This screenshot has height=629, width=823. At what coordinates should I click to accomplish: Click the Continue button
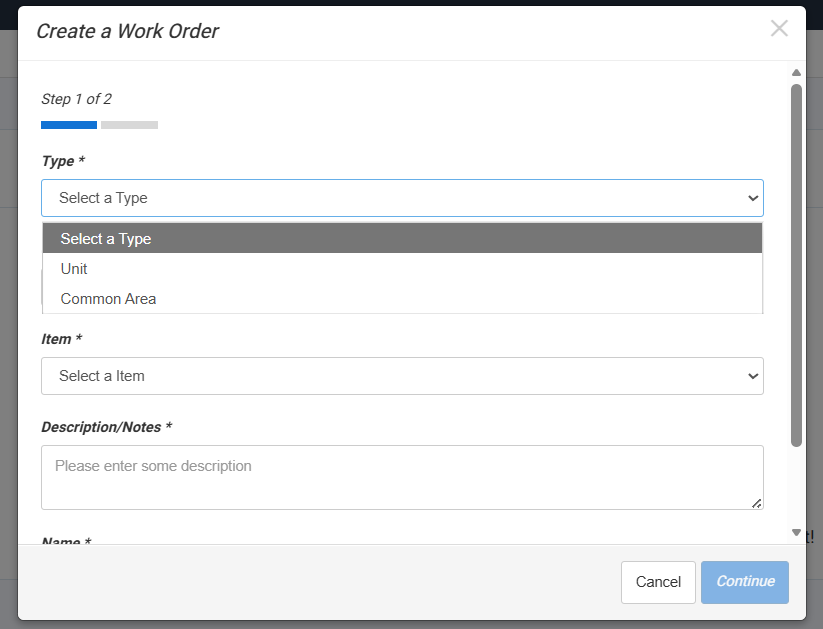pyautogui.click(x=745, y=582)
